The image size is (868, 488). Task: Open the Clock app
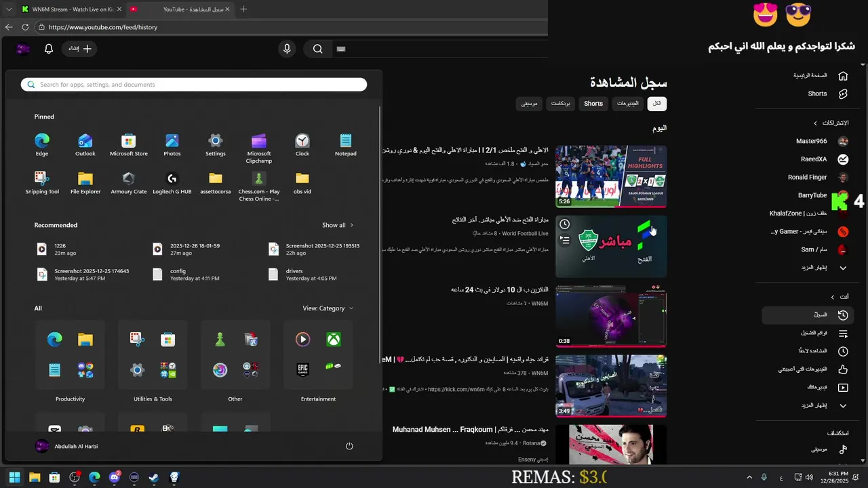[x=302, y=144]
